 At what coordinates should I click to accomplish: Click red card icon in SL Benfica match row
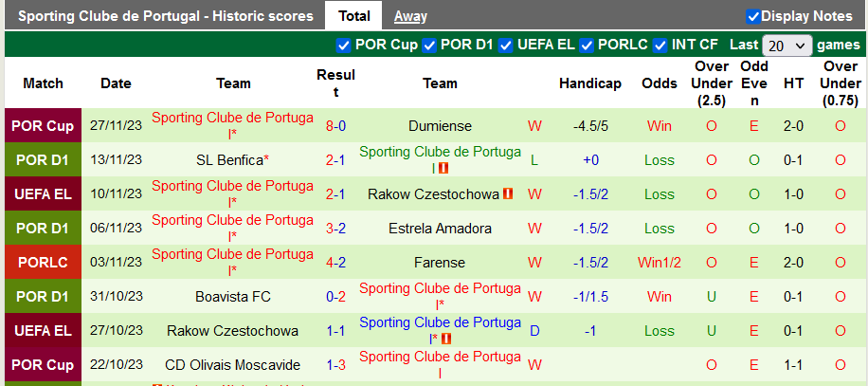[443, 169]
